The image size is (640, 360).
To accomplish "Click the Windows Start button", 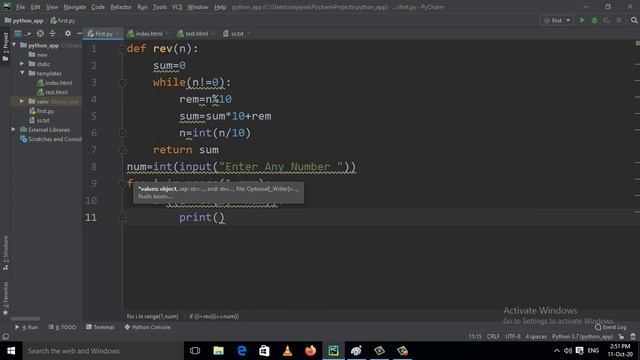I will 11,351.
